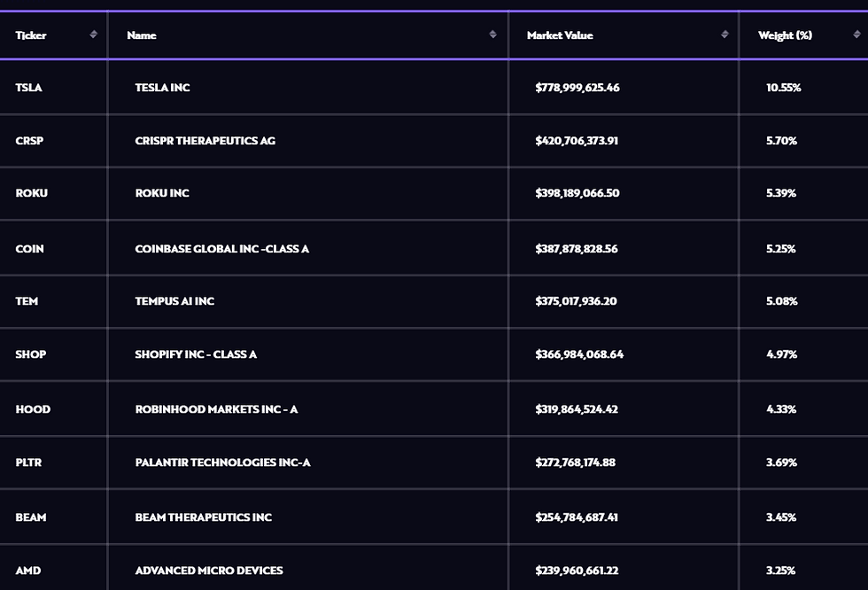The width and height of the screenshot is (868, 590).
Task: Click SHOPIFY INC - CLASS A name
Action: pos(196,354)
